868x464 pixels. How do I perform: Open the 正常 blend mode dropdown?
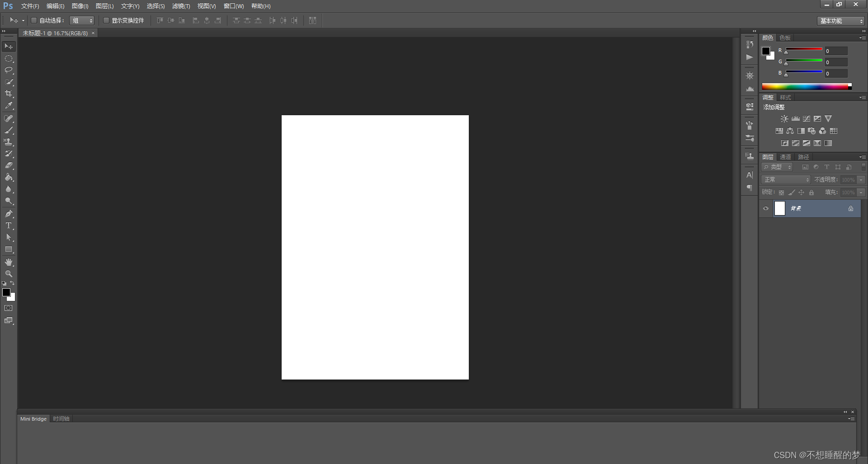point(786,180)
